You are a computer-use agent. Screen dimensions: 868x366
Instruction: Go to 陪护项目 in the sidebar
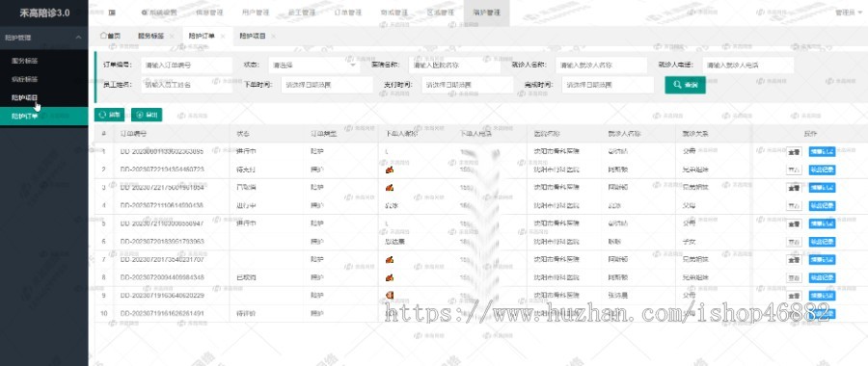24,97
